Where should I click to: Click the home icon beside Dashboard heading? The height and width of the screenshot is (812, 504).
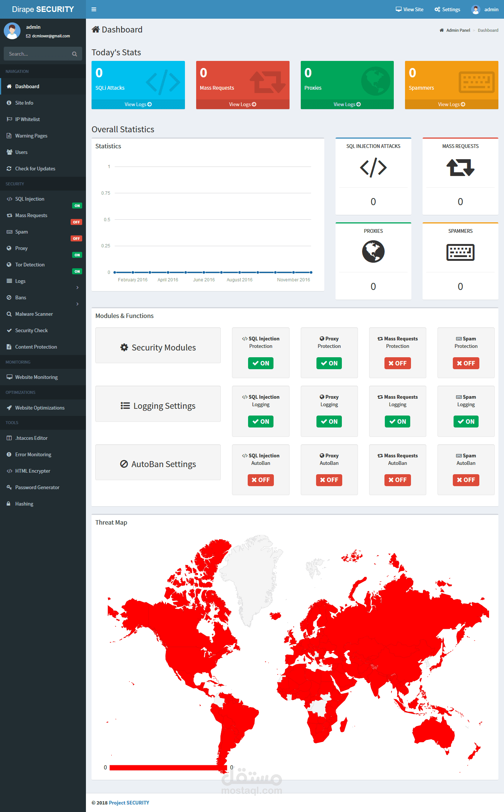point(96,30)
